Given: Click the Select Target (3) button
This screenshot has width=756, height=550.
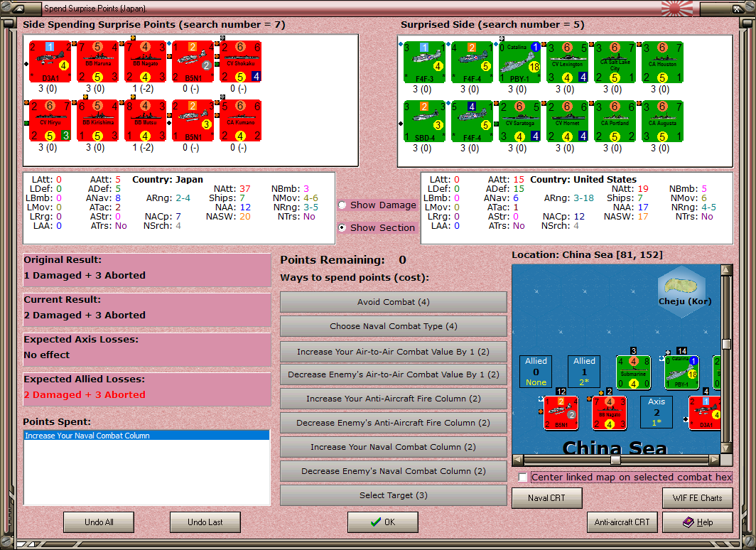Looking at the screenshot, I should [x=394, y=495].
